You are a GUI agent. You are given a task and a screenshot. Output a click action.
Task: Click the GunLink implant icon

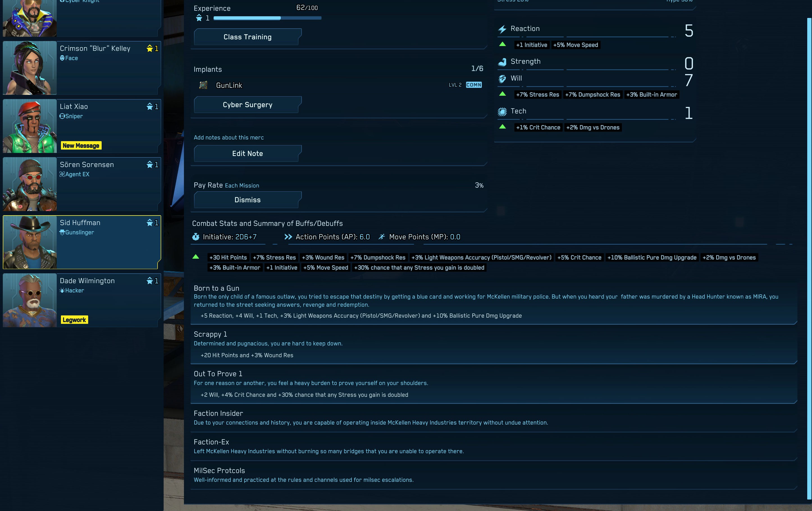(x=203, y=85)
